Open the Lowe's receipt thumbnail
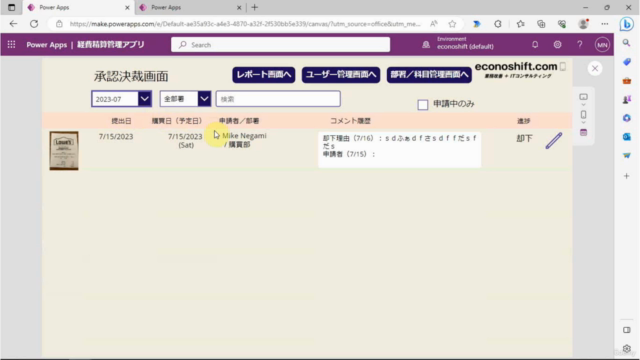Viewport: 640px width, 360px height. pos(64,151)
